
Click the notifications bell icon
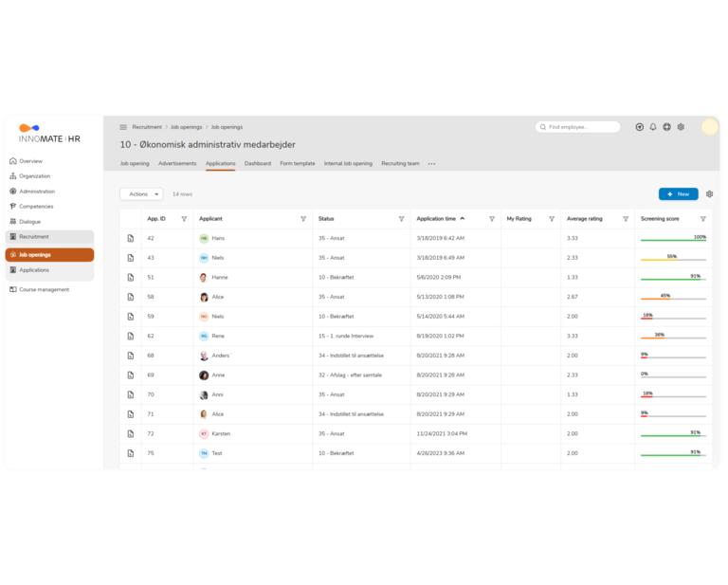(653, 127)
